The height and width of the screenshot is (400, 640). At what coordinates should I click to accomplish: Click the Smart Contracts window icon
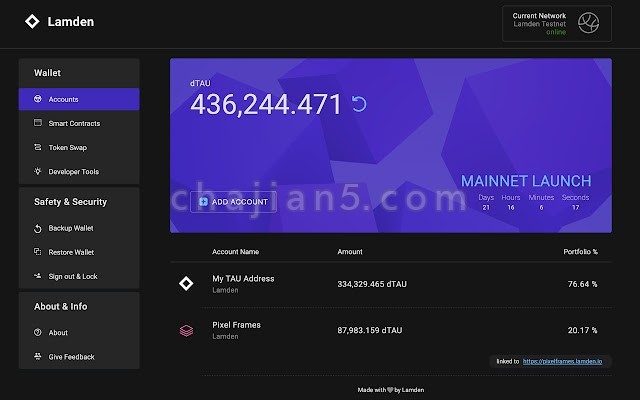click(38, 122)
